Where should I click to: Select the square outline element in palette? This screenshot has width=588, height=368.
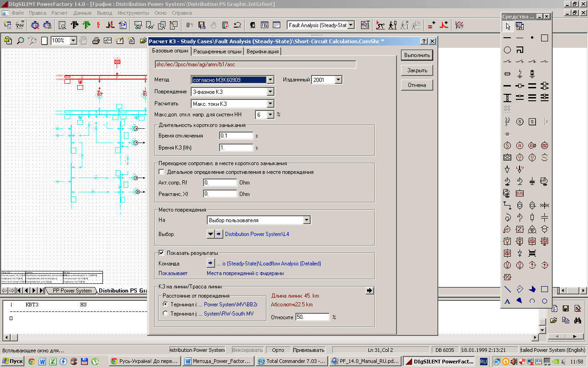(544, 38)
